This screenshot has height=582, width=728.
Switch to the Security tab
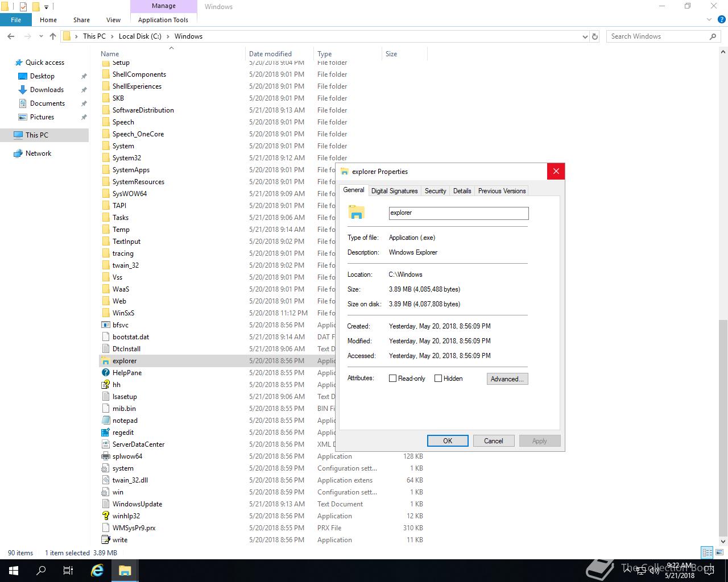point(436,191)
